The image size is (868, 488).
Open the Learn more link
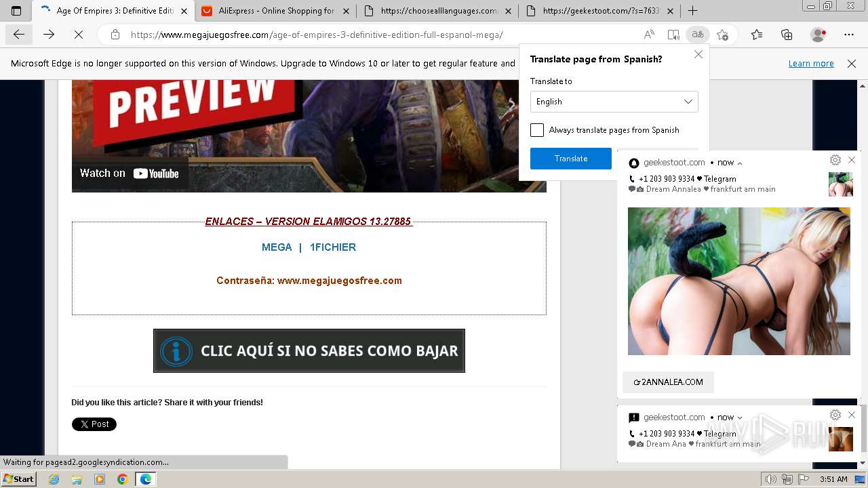[811, 64]
